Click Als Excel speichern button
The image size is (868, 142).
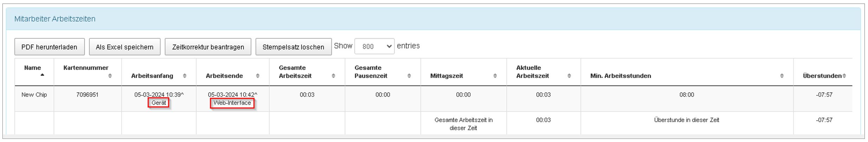pos(124,47)
